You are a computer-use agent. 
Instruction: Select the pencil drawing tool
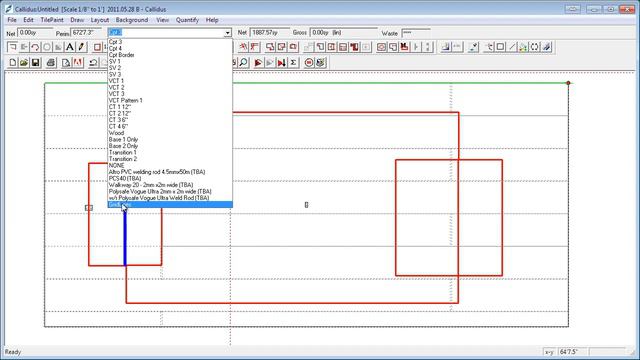[x=81, y=47]
